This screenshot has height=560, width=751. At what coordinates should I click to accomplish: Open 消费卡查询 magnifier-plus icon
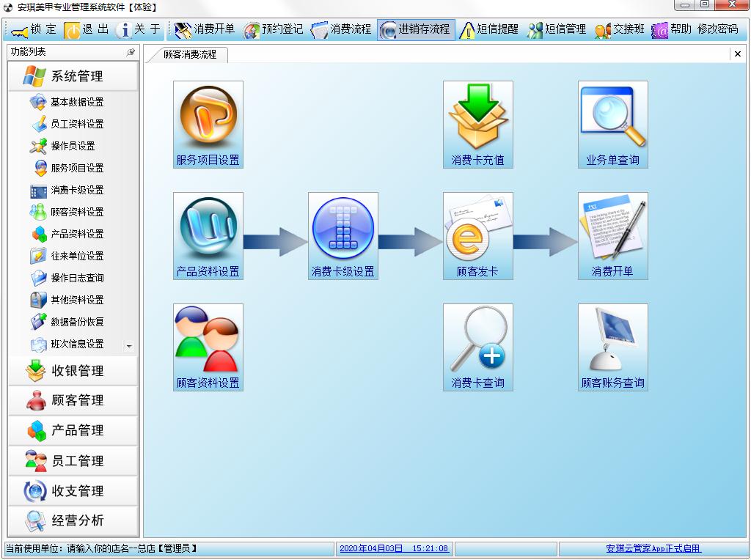[478, 347]
